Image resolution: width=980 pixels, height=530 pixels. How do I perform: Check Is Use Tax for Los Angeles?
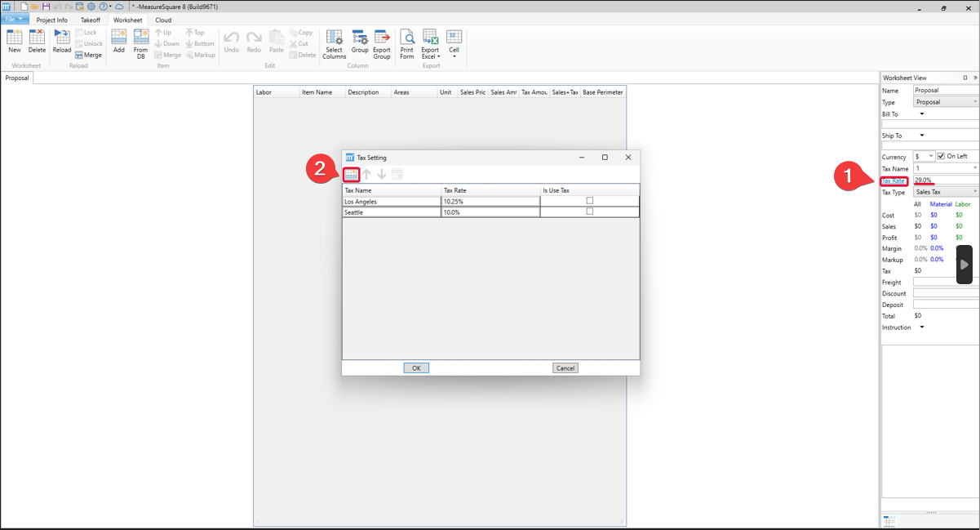coord(590,201)
